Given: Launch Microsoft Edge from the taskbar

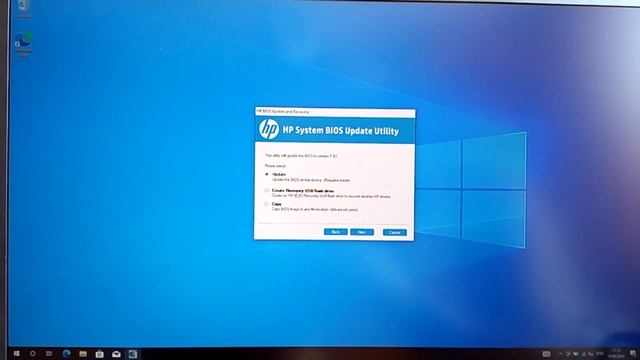Looking at the screenshot, I should tap(67, 353).
